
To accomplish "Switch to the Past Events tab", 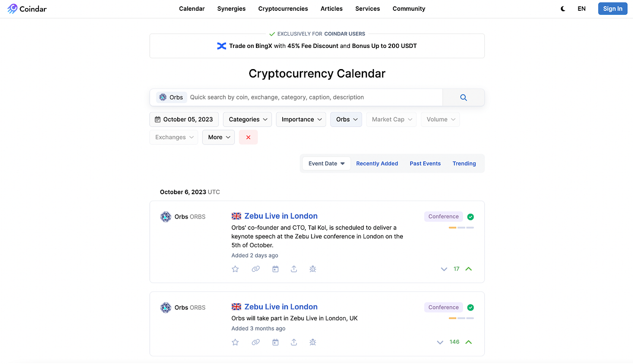I will [425, 163].
